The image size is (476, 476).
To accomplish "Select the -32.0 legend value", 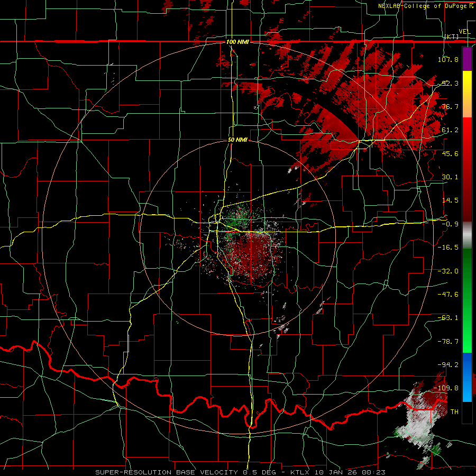I will pyautogui.click(x=448, y=271).
